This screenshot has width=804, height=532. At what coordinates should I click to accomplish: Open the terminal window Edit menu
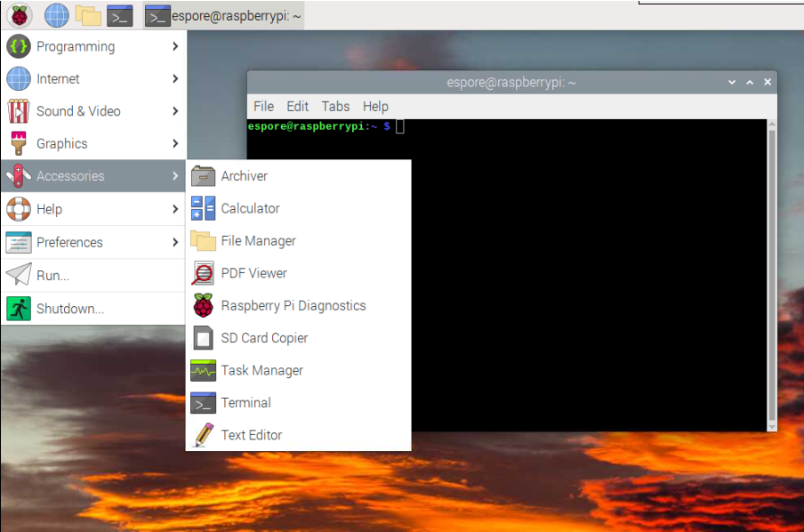(x=297, y=106)
